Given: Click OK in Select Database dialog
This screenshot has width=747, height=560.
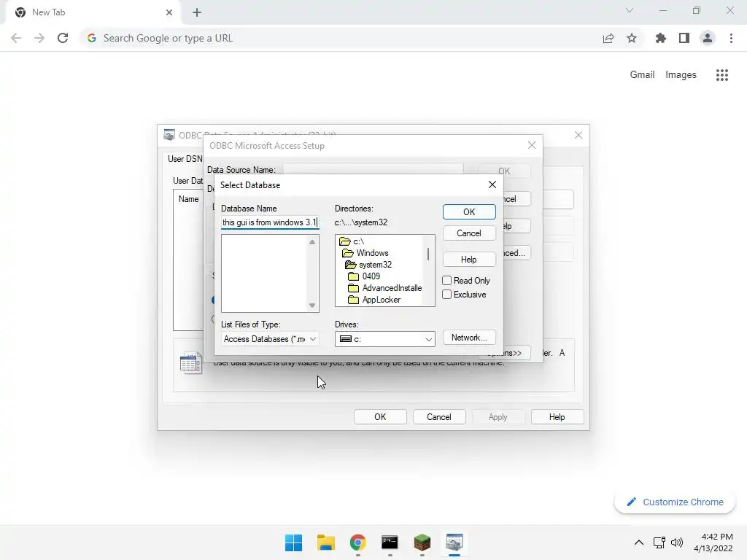Looking at the screenshot, I should (x=469, y=212).
